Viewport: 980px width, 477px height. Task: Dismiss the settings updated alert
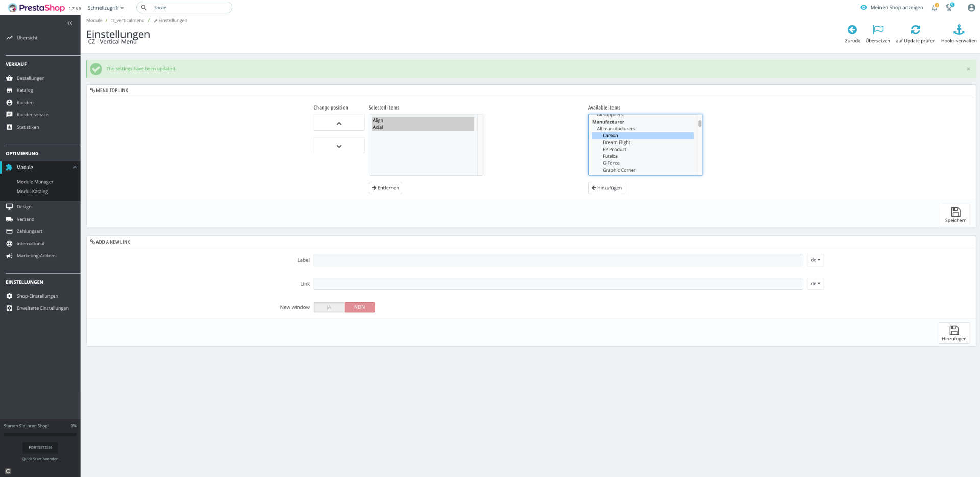(x=968, y=69)
